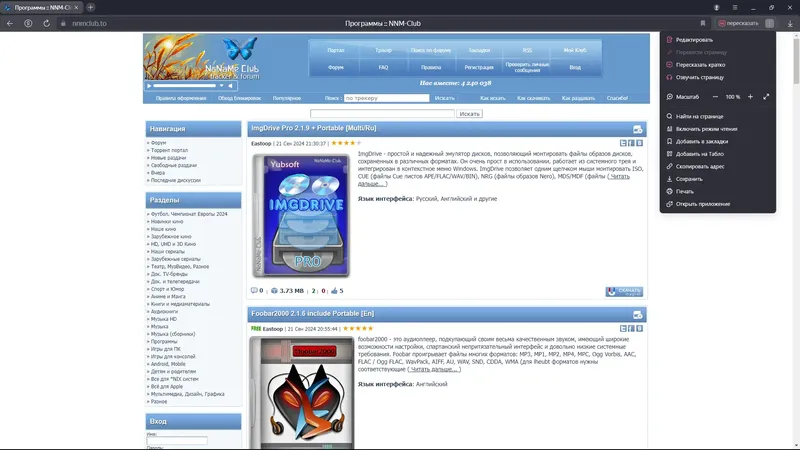Open Игры для ПК section link
800x450 pixels.
pyautogui.click(x=166, y=349)
